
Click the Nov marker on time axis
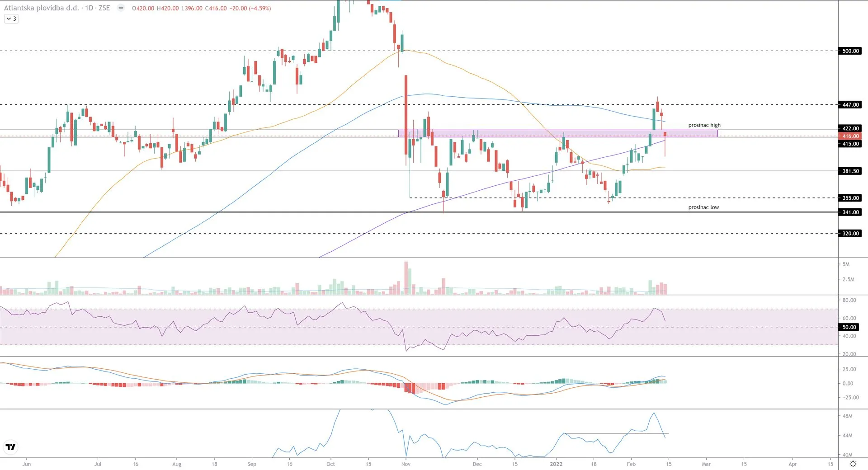click(x=406, y=464)
